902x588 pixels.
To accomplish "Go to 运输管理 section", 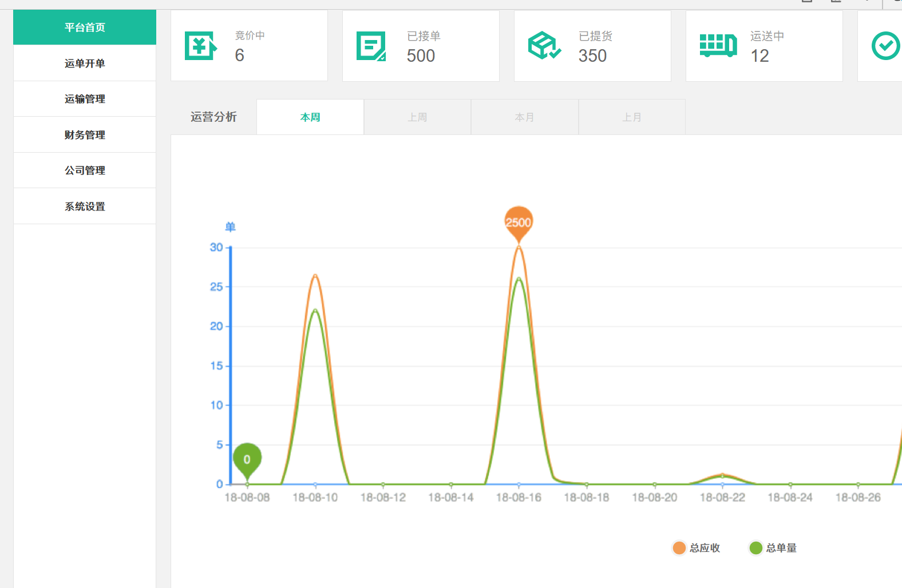I will pos(85,99).
